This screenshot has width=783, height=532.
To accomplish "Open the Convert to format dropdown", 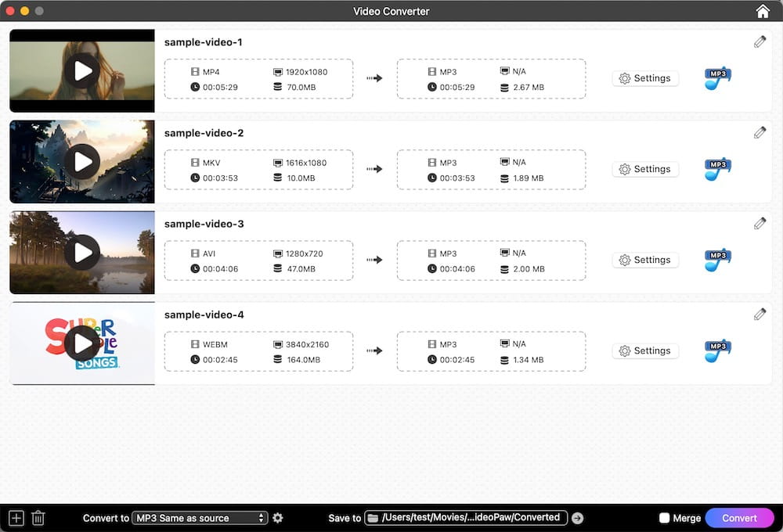I will 200,518.
